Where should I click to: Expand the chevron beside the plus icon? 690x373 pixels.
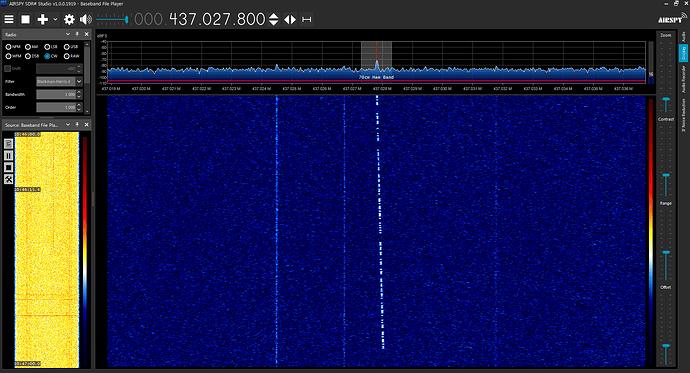[x=55, y=19]
